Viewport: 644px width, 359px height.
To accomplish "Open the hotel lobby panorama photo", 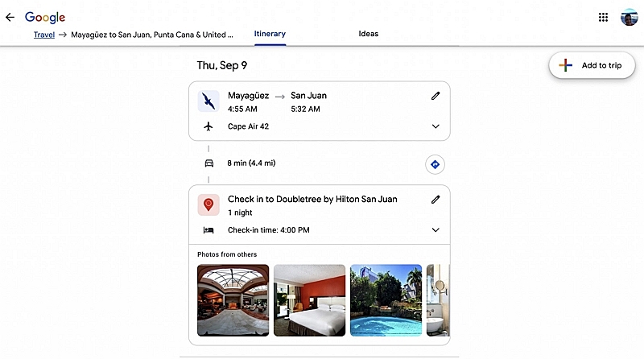I will pyautogui.click(x=233, y=300).
